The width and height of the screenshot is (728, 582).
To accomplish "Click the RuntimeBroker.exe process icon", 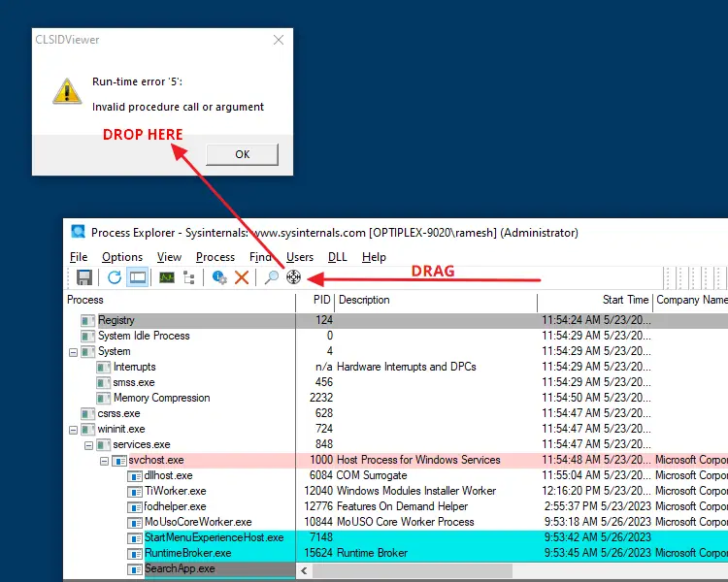I will [135, 554].
